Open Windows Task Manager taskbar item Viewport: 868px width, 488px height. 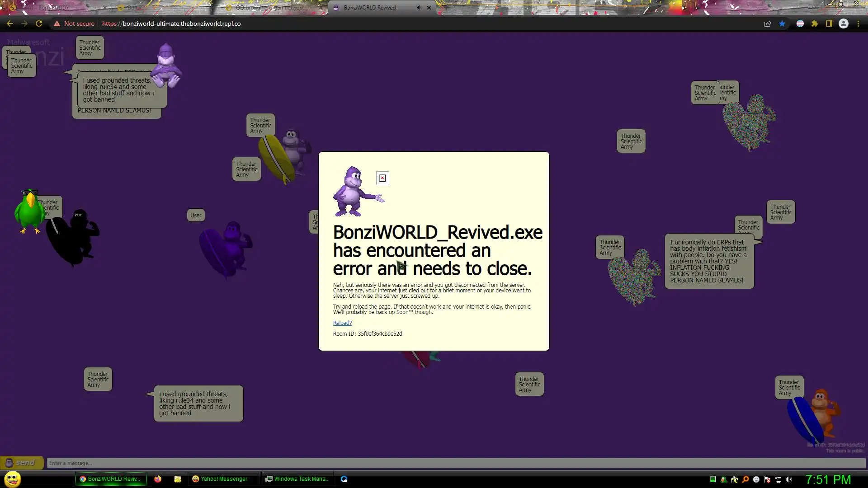coord(297,479)
